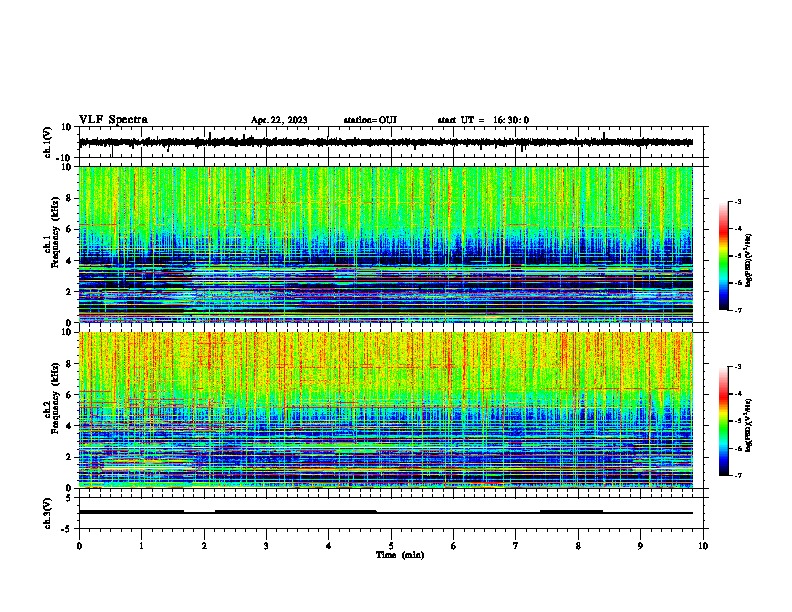
Task: Click the 'station=OUI' label
Action: (370, 120)
